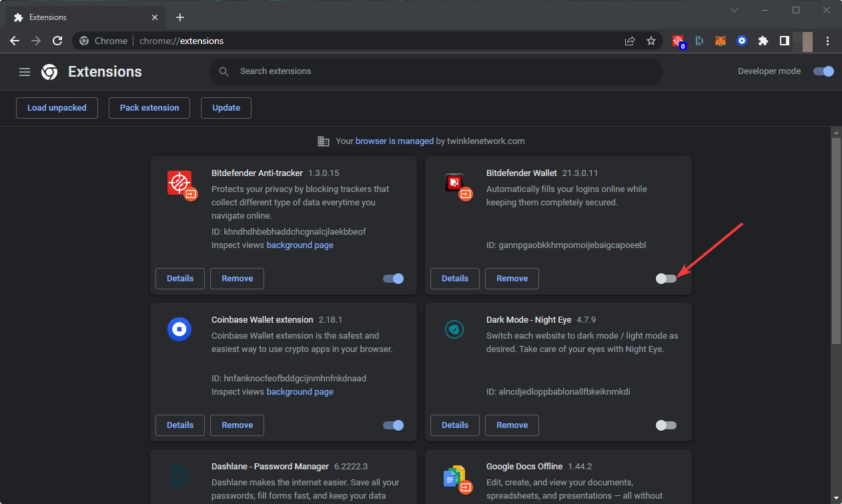Click the magnifier icon in search extensions
This screenshot has height=504, width=842.
coord(224,71)
